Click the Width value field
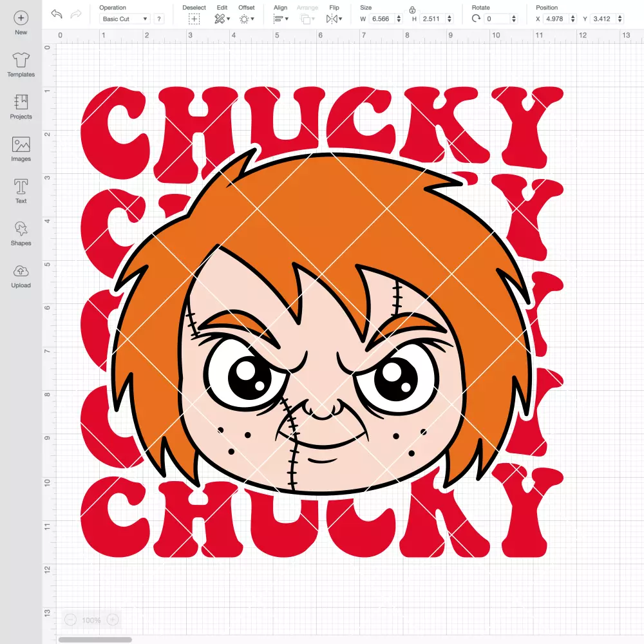 [x=381, y=19]
